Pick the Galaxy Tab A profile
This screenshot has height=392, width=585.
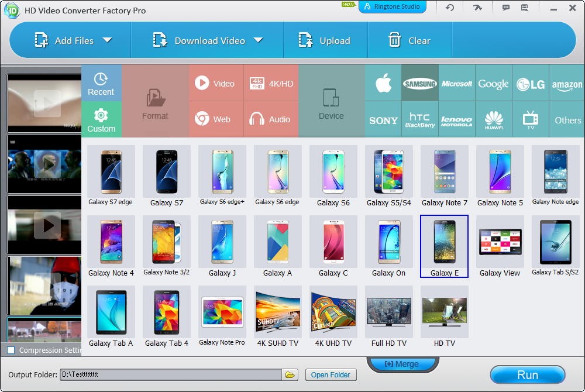(111, 317)
